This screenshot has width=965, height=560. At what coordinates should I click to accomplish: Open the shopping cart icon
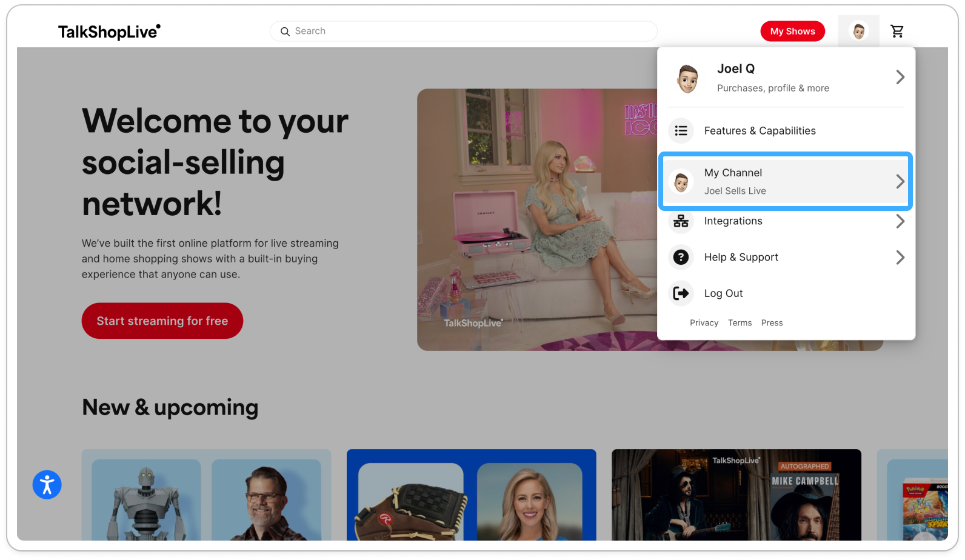point(897,31)
